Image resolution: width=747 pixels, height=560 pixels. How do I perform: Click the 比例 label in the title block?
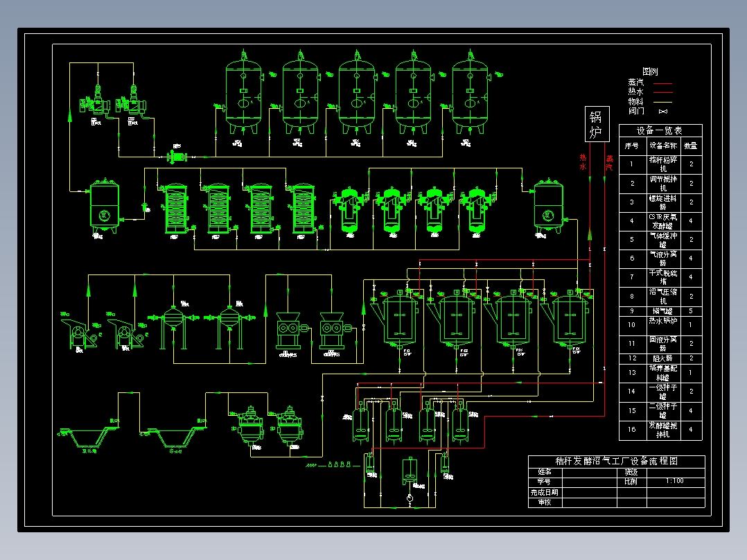point(631,482)
